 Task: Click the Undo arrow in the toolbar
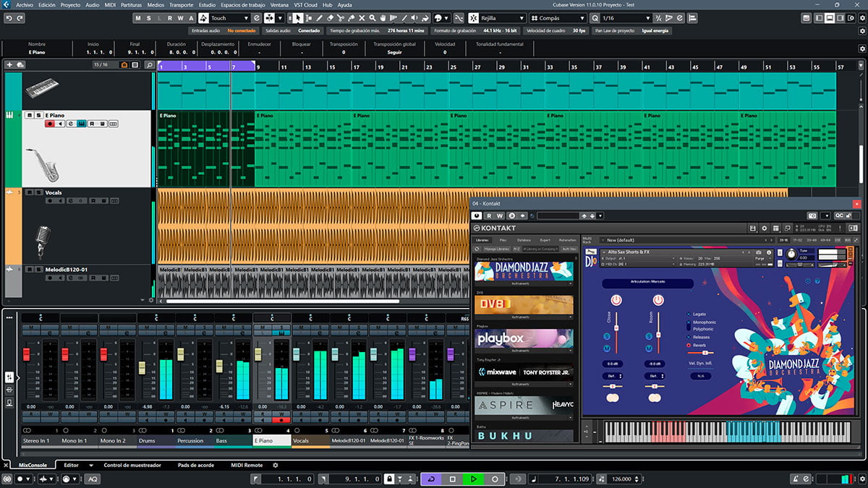point(9,18)
